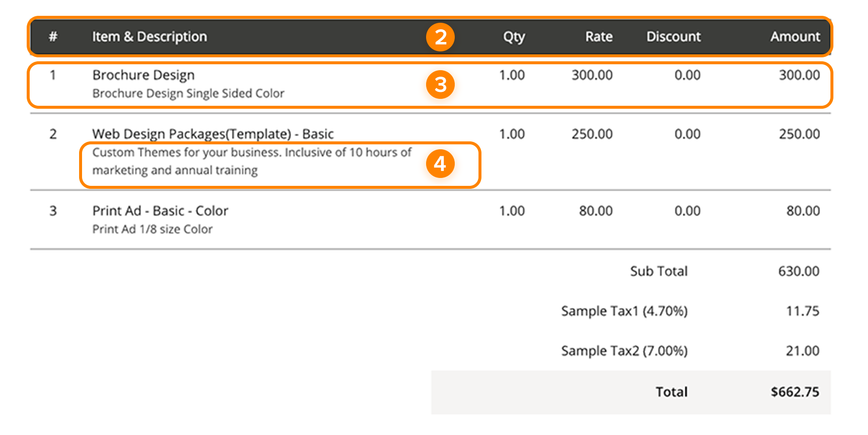This screenshot has height=435, width=868.
Task: Select the Rate column header
Action: 599,37
